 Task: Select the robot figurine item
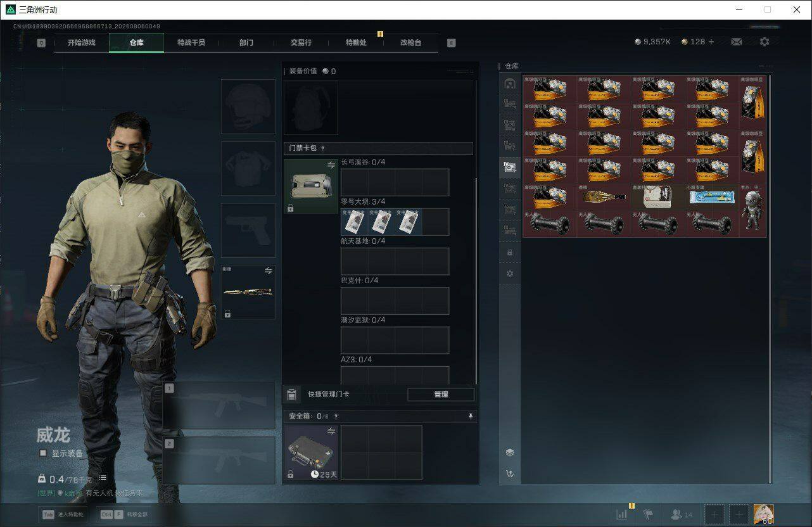click(753, 210)
